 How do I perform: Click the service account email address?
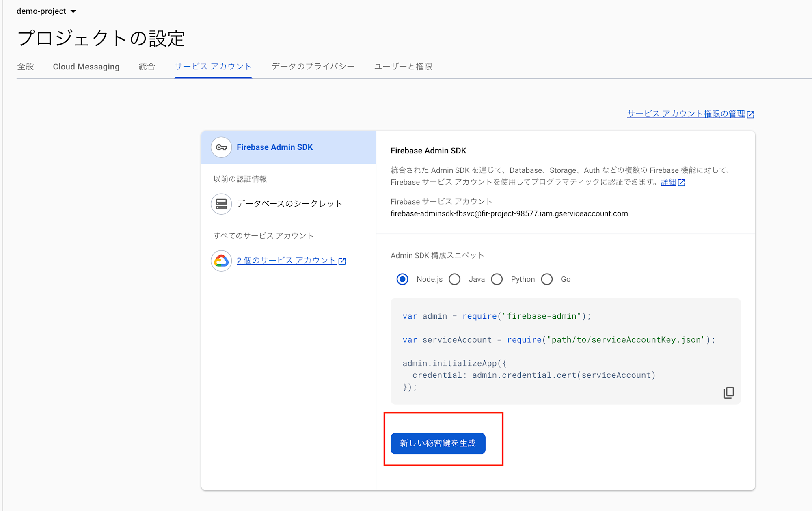(509, 213)
